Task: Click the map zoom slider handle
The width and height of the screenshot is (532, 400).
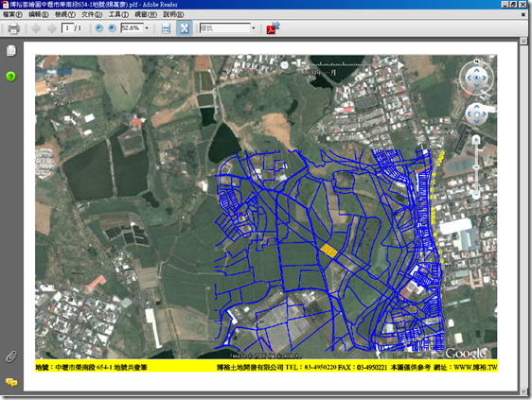Action: (476, 167)
